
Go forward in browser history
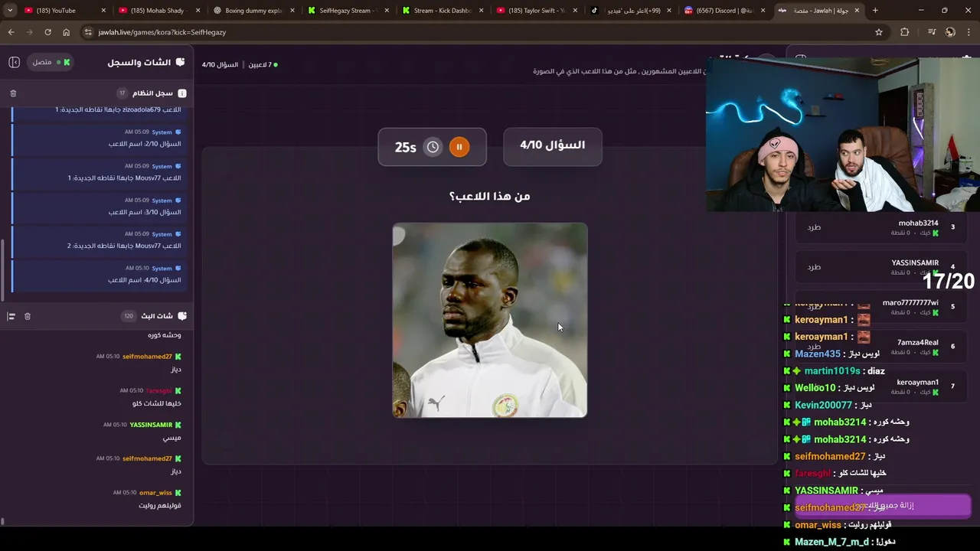coord(29,32)
